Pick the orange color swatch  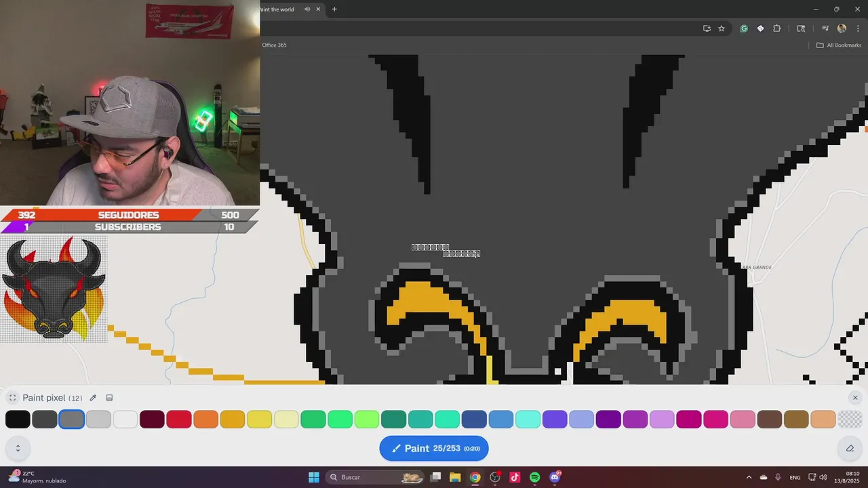205,419
